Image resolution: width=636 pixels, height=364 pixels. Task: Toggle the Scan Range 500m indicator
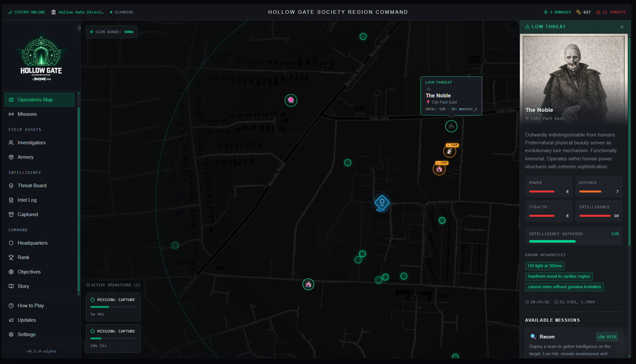(112, 32)
